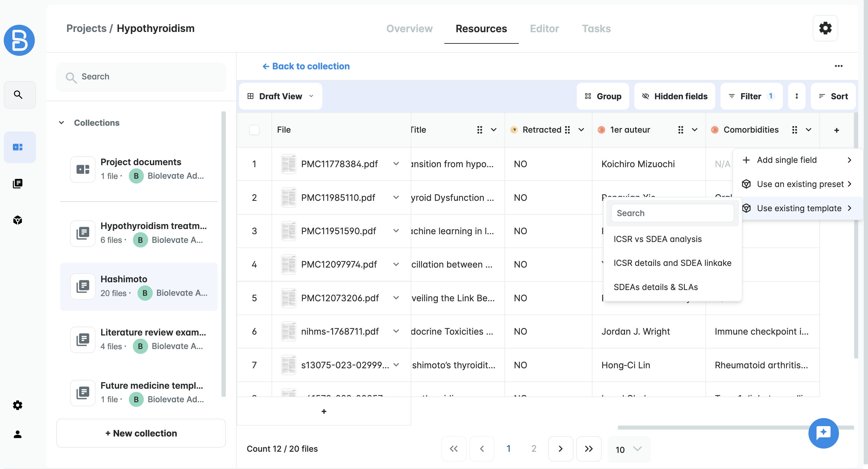Open Hidden fields visibility options
868x469 pixels.
click(675, 96)
